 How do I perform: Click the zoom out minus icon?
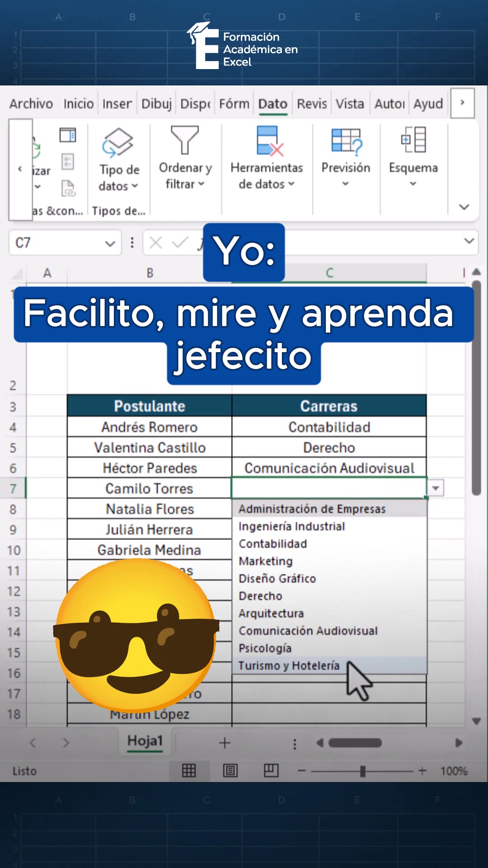coord(302,771)
